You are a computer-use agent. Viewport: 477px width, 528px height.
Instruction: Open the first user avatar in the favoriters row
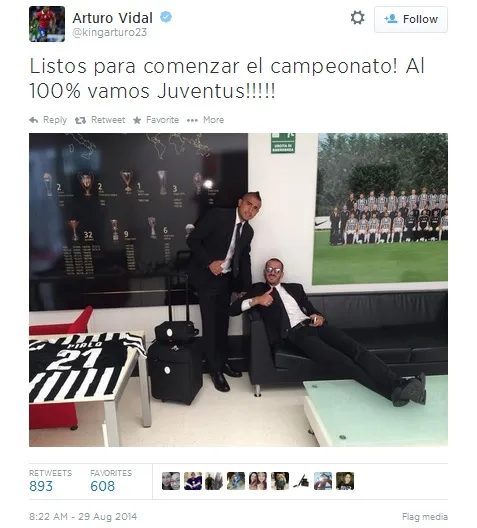(x=171, y=481)
